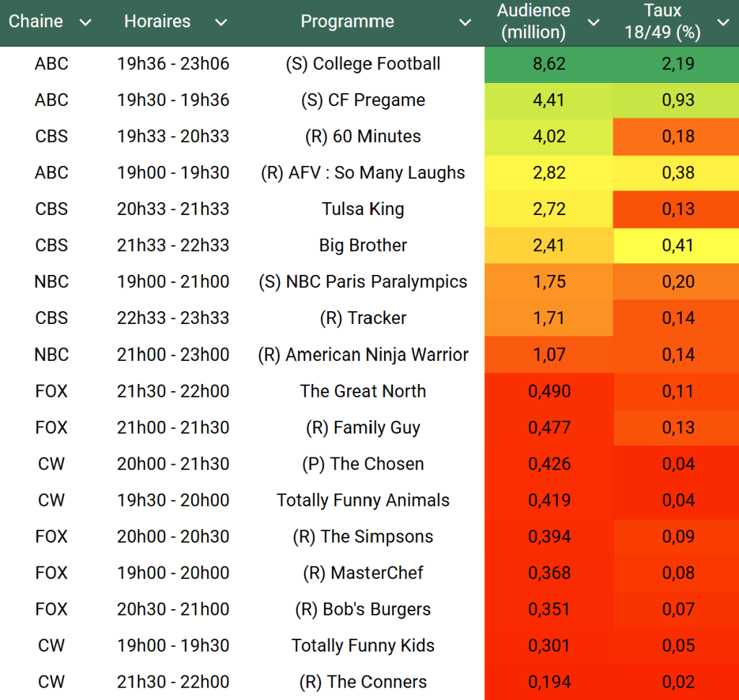Expand the Audience (million) filter chevron

tap(593, 22)
